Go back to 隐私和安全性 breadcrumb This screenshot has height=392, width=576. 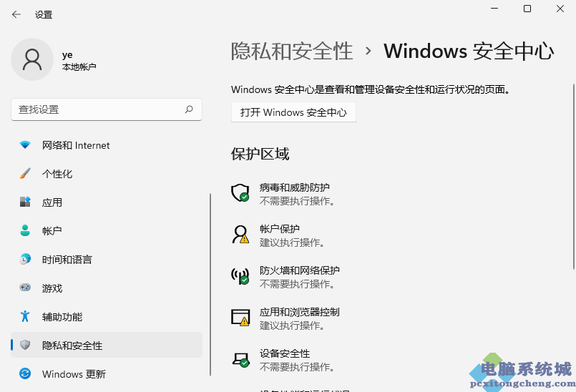click(292, 51)
